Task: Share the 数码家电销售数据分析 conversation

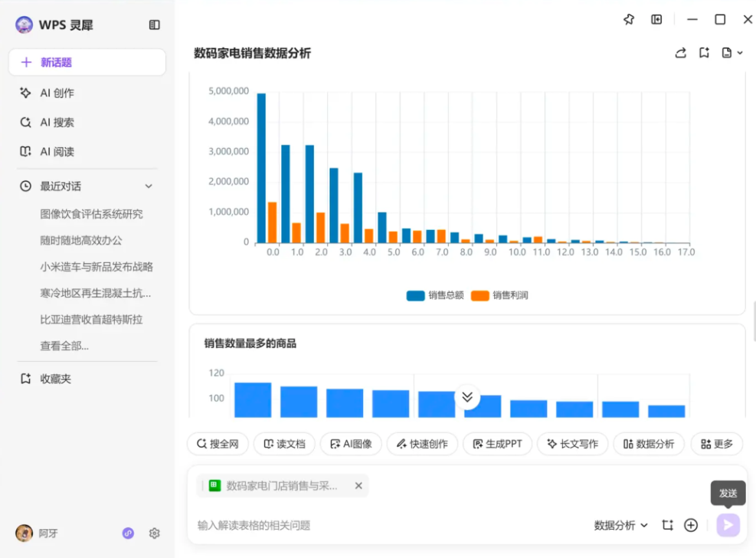Action: (x=681, y=53)
